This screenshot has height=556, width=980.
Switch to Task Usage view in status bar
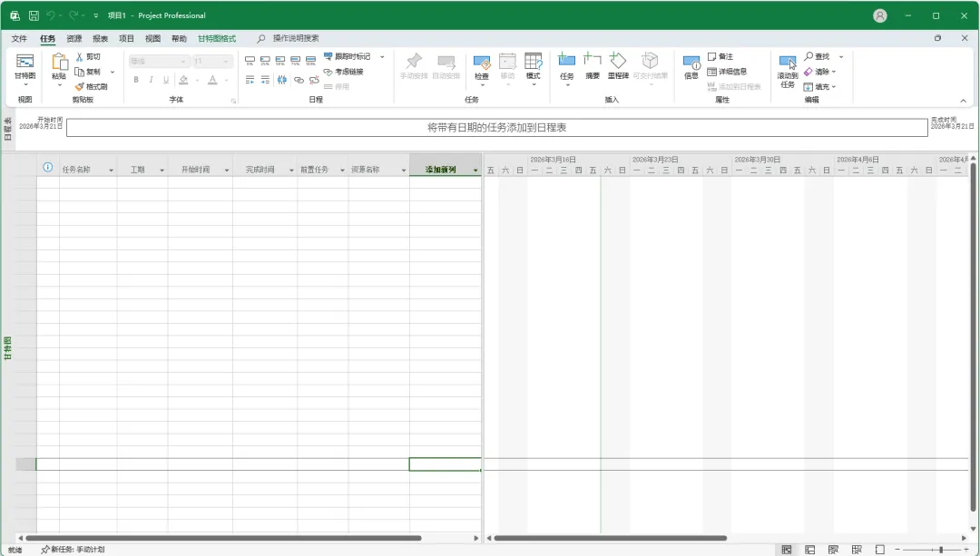(810, 550)
